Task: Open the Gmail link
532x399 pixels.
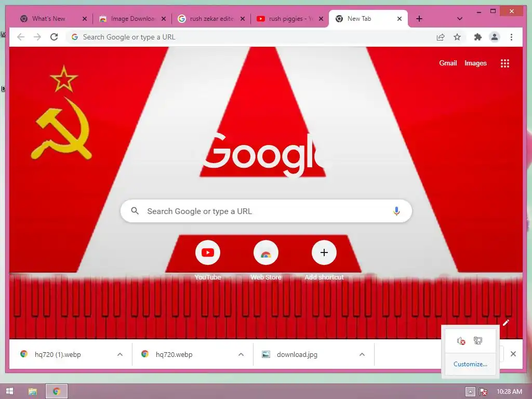Action: (448, 63)
